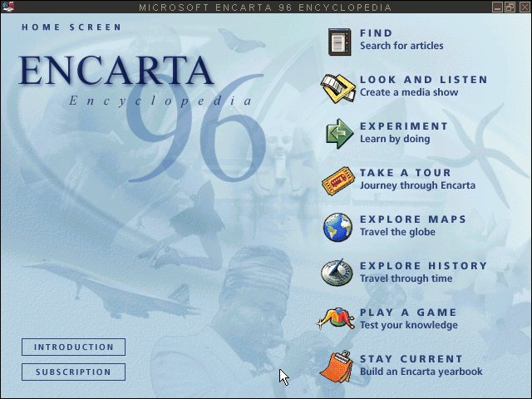This screenshot has width=532, height=399.
Task: Select the LOOK AND LISTEN heading
Action: tap(423, 80)
